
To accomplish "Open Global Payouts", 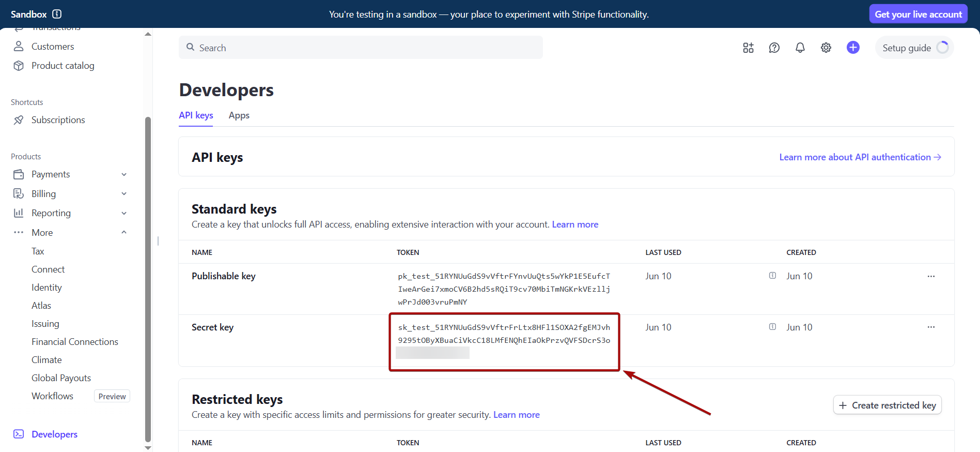I will (x=61, y=378).
